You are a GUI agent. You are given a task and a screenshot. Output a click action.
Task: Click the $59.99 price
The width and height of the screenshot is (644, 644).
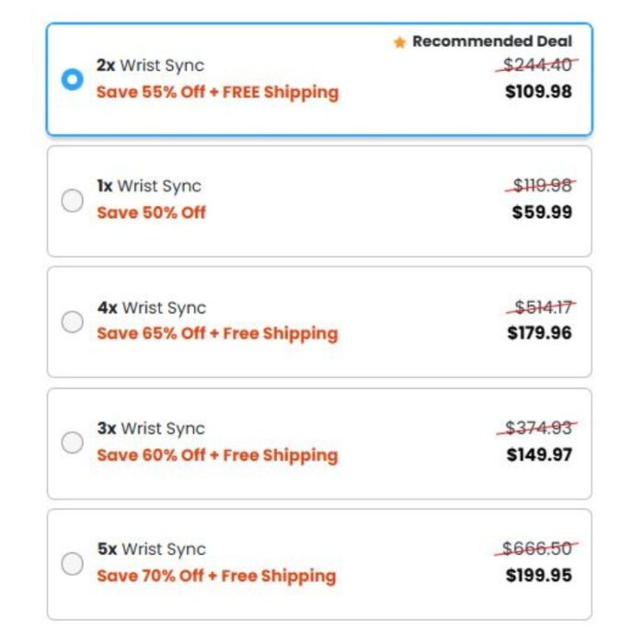[542, 213]
